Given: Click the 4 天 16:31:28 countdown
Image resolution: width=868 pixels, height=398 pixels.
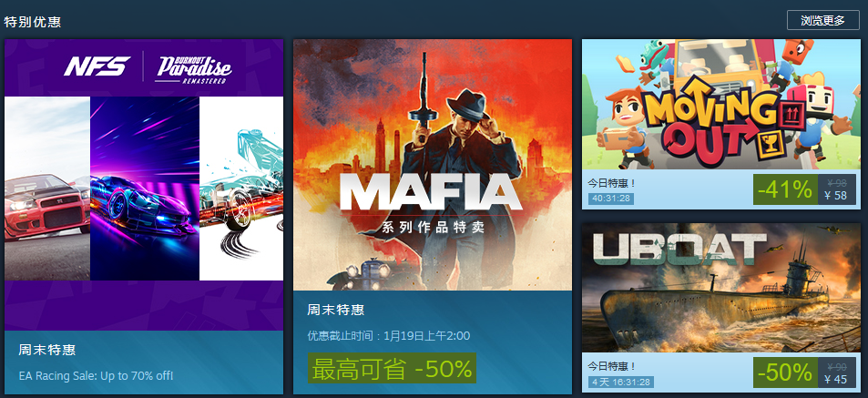Looking at the screenshot, I should (621, 382).
